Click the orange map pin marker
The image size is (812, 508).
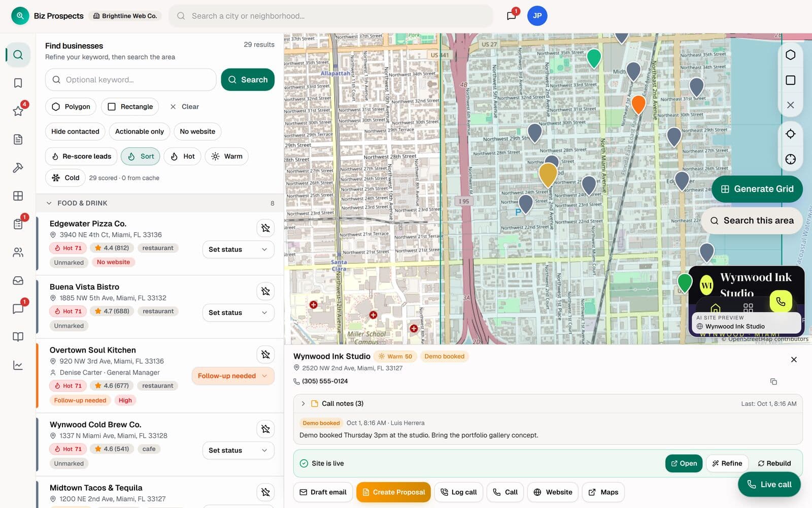638,105
